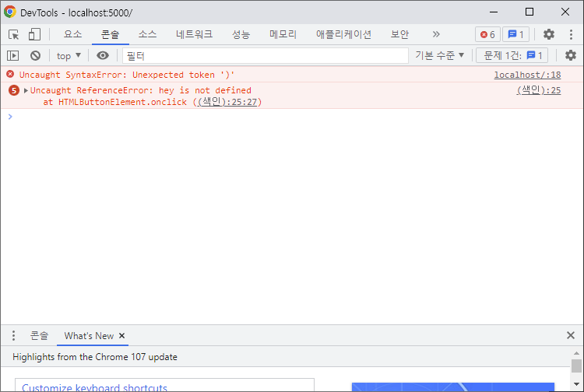Open the 네트워크 tab

pos(194,34)
